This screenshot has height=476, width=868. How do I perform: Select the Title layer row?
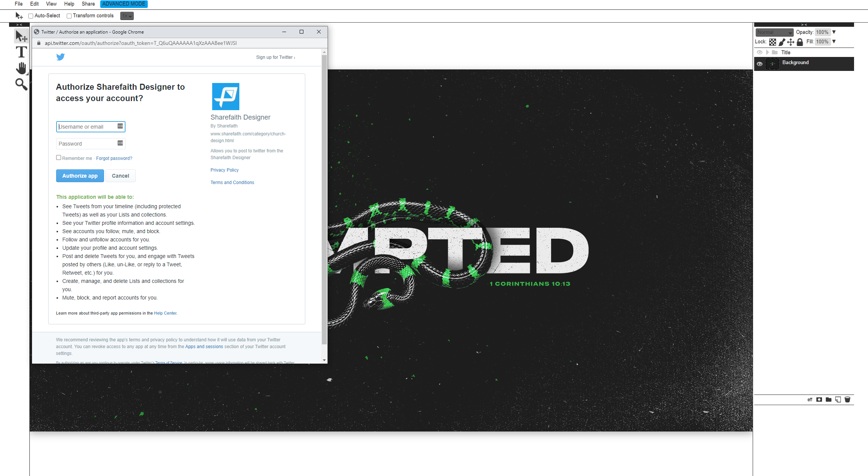click(x=804, y=52)
